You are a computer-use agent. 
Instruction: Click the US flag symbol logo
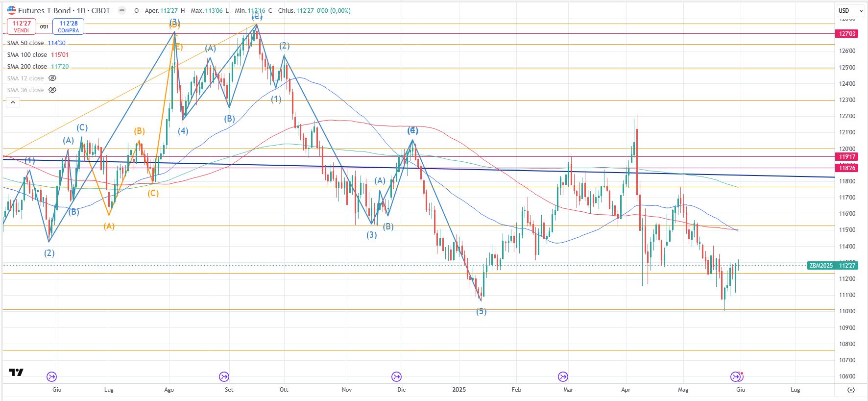11,10
